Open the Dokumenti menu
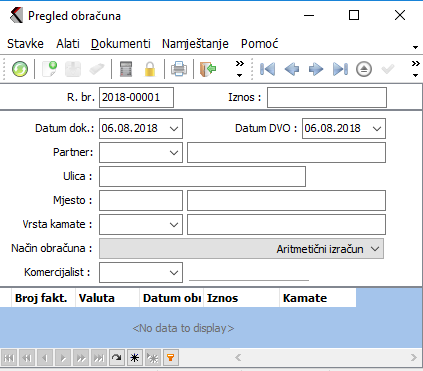This screenshot has width=423, height=371. (x=121, y=44)
